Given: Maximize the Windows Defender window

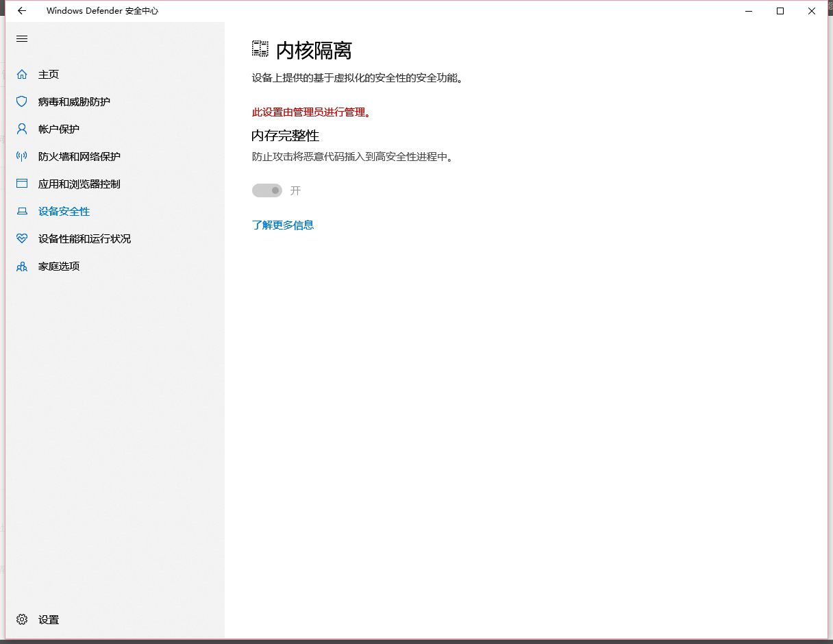Looking at the screenshot, I should coord(780,11).
